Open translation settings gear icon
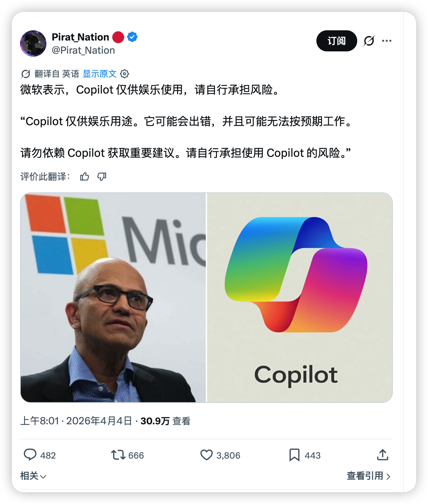 (x=124, y=74)
